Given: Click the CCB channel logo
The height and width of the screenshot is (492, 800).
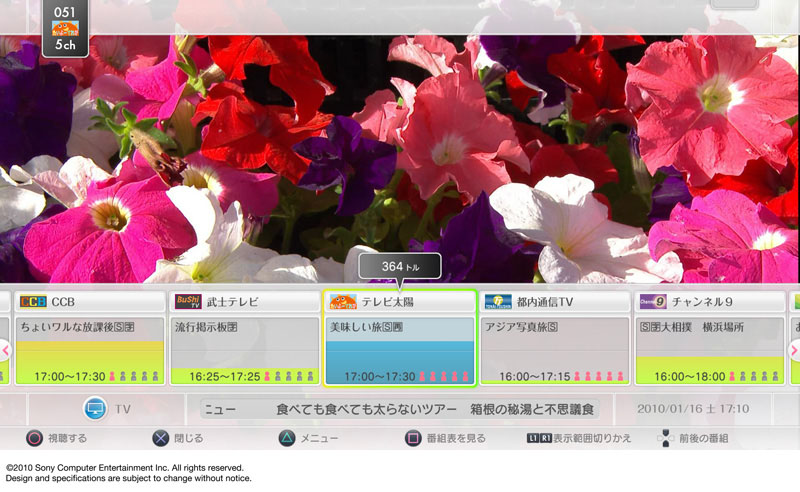Looking at the screenshot, I should point(33,301).
